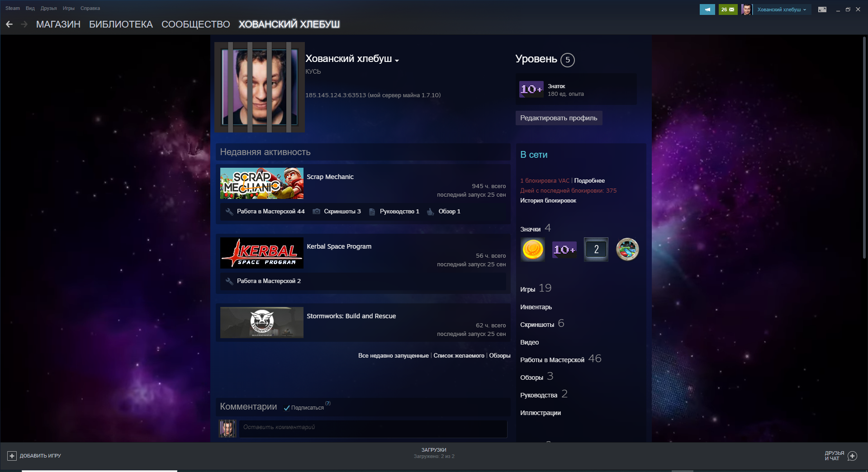868x472 pixels.
Task: Click the wrench icon by Kerbal workshop
Action: (229, 281)
